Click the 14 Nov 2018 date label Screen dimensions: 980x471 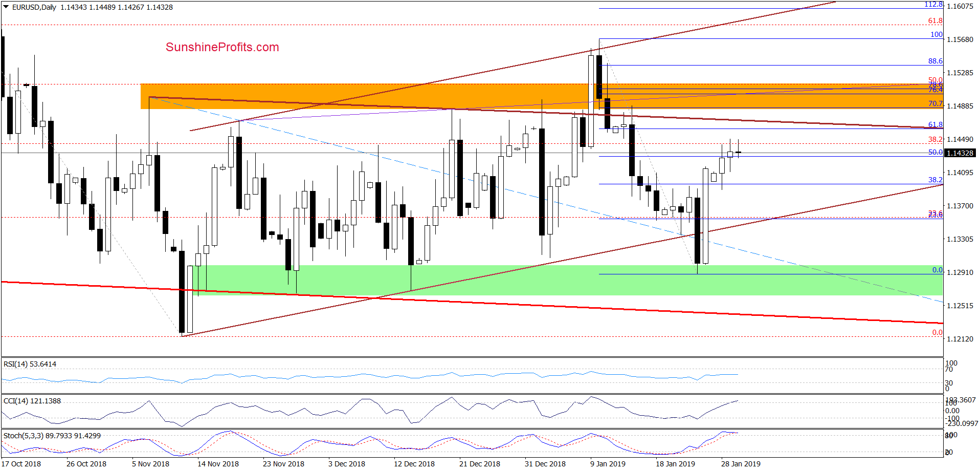click(x=218, y=464)
